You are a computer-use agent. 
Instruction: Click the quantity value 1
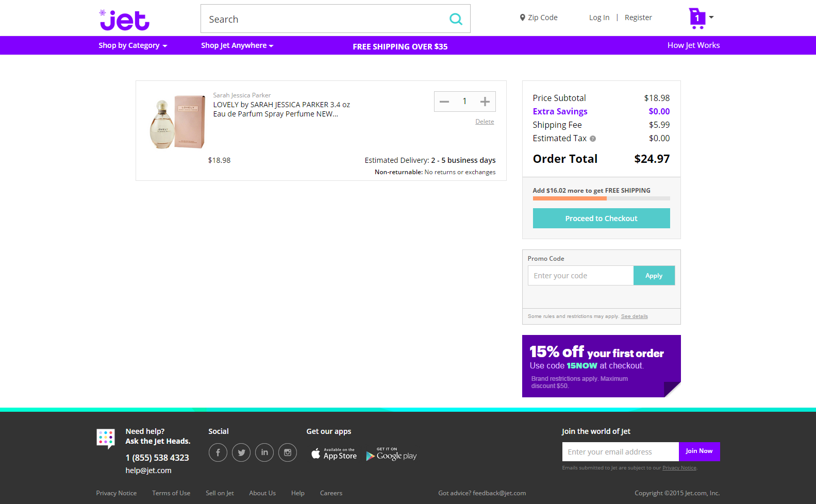[464, 102]
